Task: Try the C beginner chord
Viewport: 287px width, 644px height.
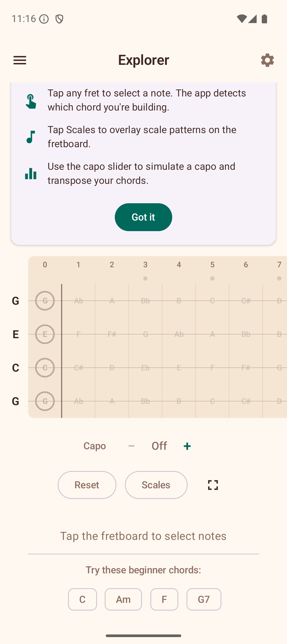Action: (x=82, y=599)
